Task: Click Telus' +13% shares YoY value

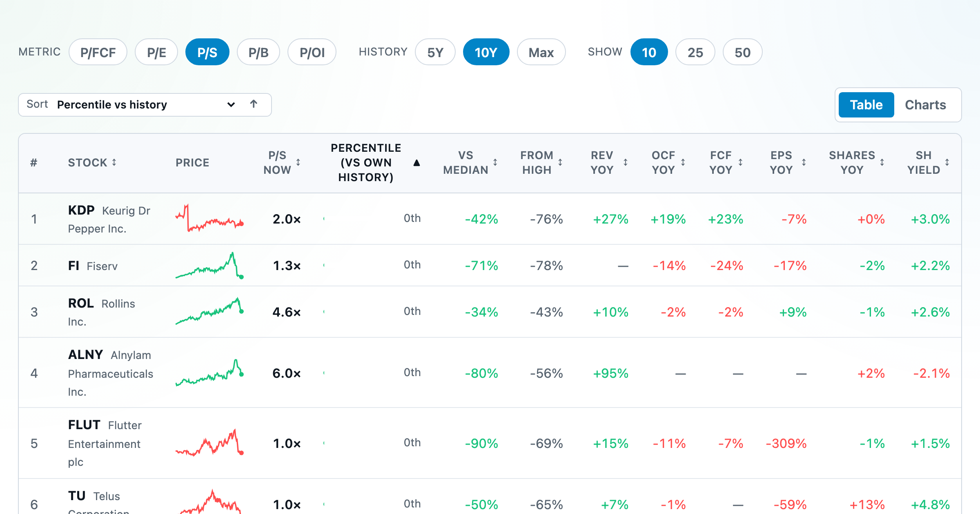Action: pyautogui.click(x=867, y=505)
